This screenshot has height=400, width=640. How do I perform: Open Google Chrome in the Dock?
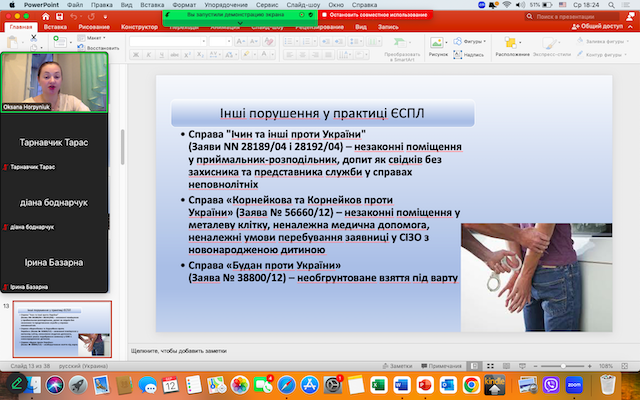coord(471,384)
